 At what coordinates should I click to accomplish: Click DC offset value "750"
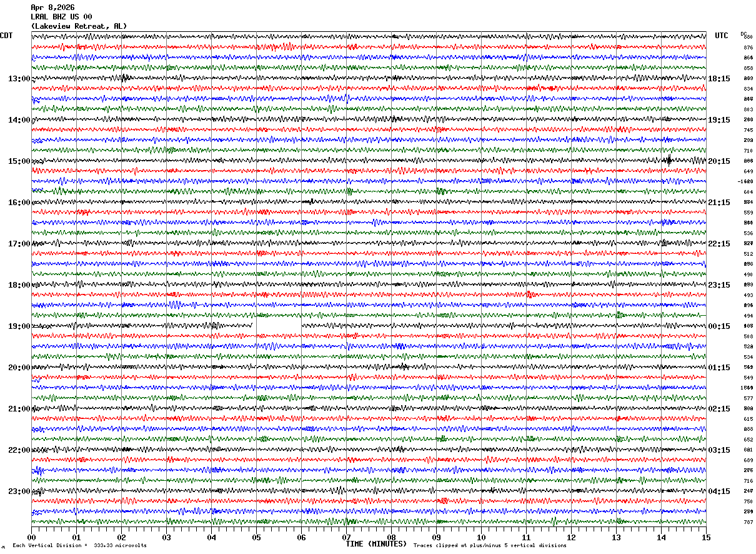pos(748,501)
